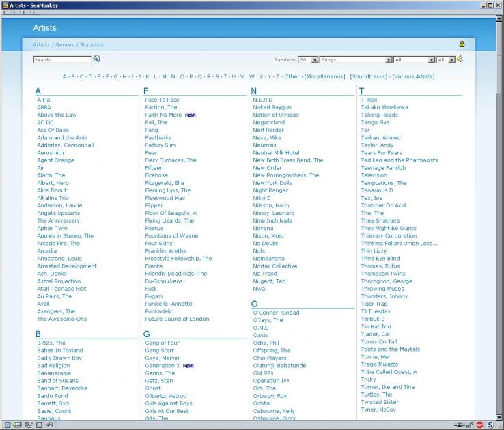Click the search magnifier icon beside Search box

click(x=96, y=59)
